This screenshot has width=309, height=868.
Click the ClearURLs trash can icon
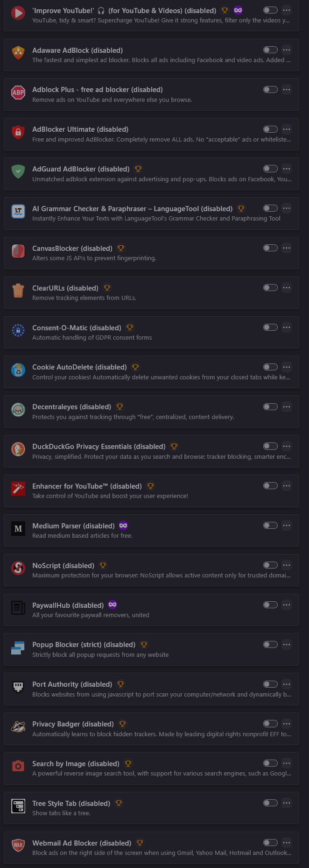tap(18, 291)
